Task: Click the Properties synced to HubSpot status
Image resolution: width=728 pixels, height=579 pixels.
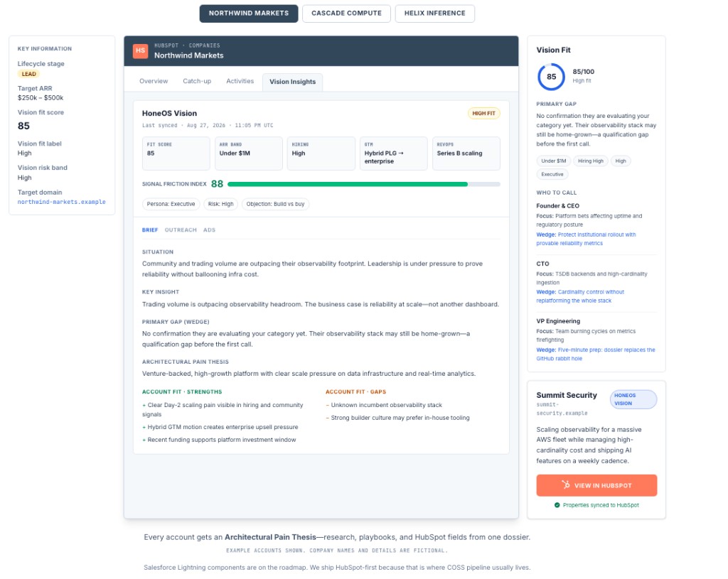Action: 596,505
